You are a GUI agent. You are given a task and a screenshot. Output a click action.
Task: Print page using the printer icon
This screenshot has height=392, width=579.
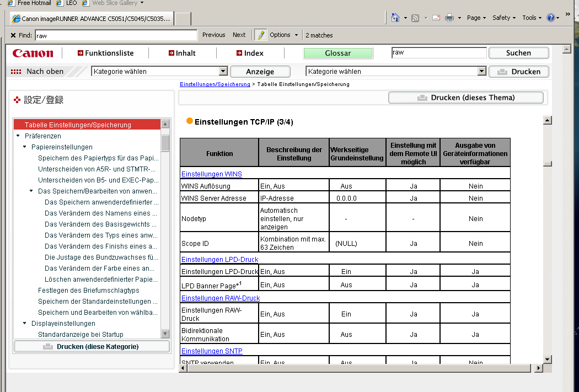(449, 18)
